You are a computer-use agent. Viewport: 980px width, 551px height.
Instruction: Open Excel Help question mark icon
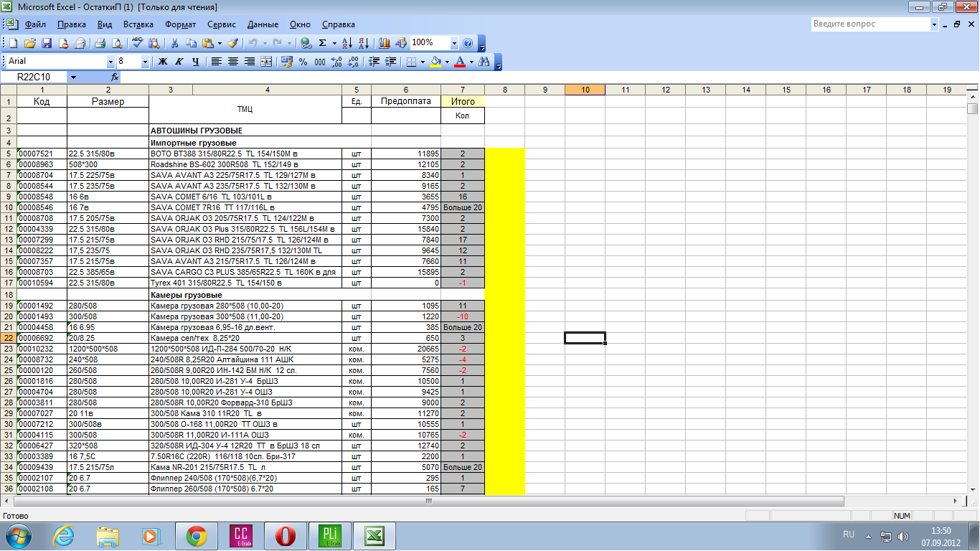468,43
